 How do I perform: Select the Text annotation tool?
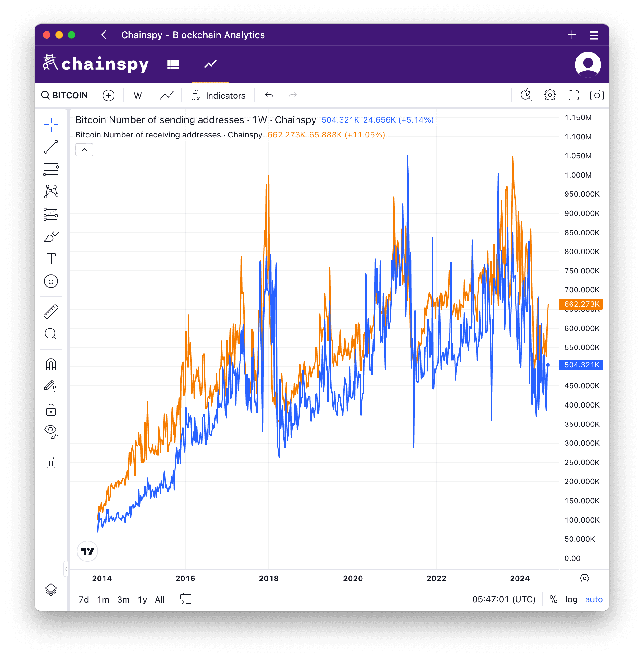tap(51, 259)
